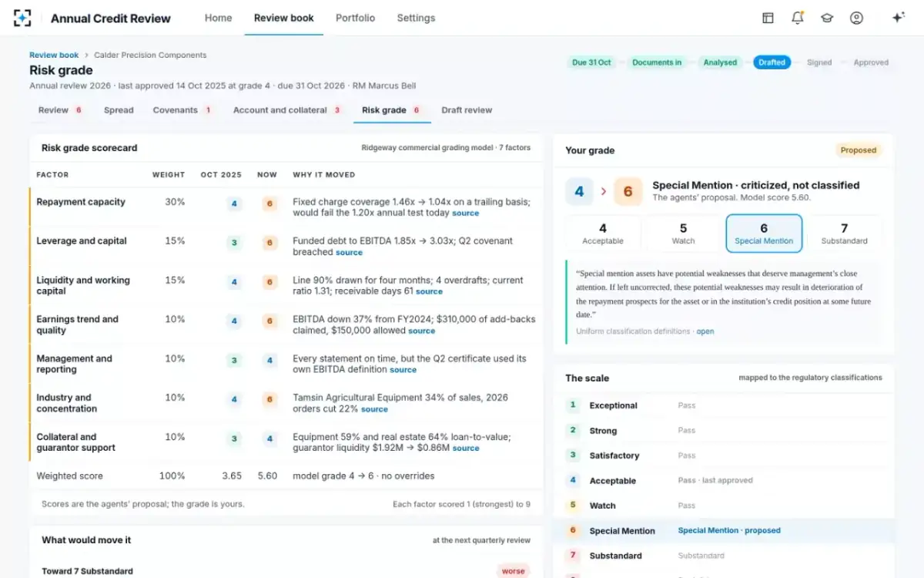Viewport: 924px width, 578px height.
Task: Choose grade 7 Substandard option
Action: point(845,234)
